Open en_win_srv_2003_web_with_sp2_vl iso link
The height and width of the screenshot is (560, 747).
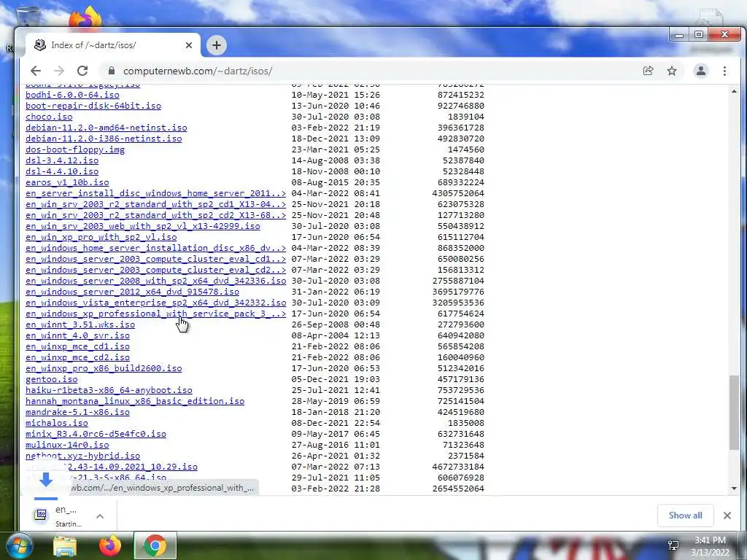click(x=143, y=226)
